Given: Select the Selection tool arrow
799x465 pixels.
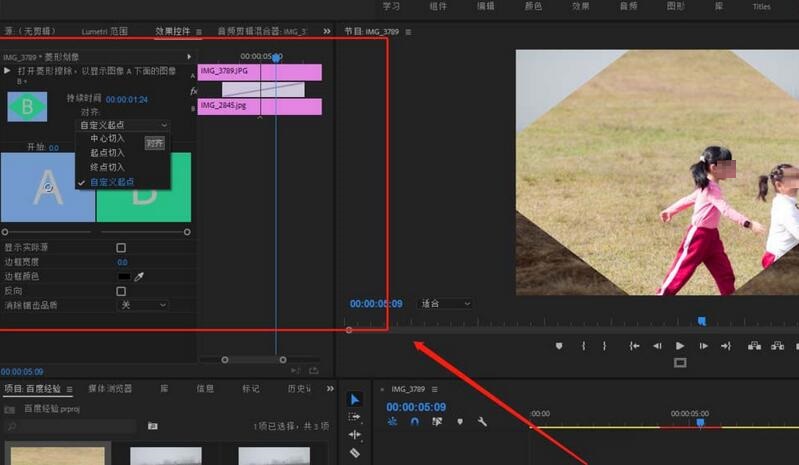Looking at the screenshot, I should tap(355, 399).
